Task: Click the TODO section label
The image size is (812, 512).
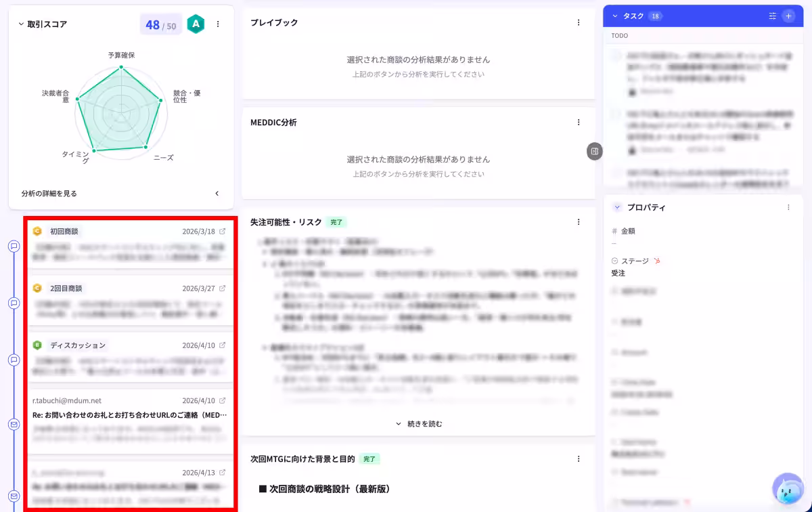Action: click(x=620, y=35)
